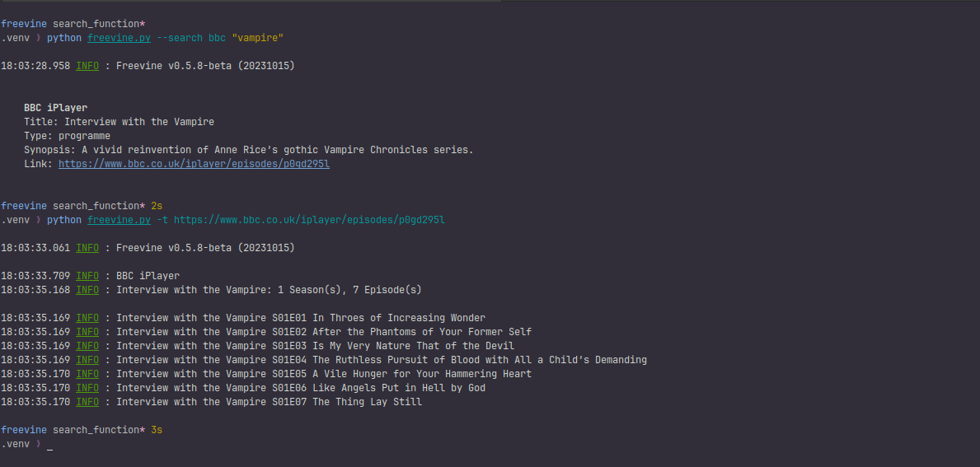Open the BBC iPlayer URL after "Link:"
This screenshot has width=980, height=467.
pyautogui.click(x=194, y=164)
